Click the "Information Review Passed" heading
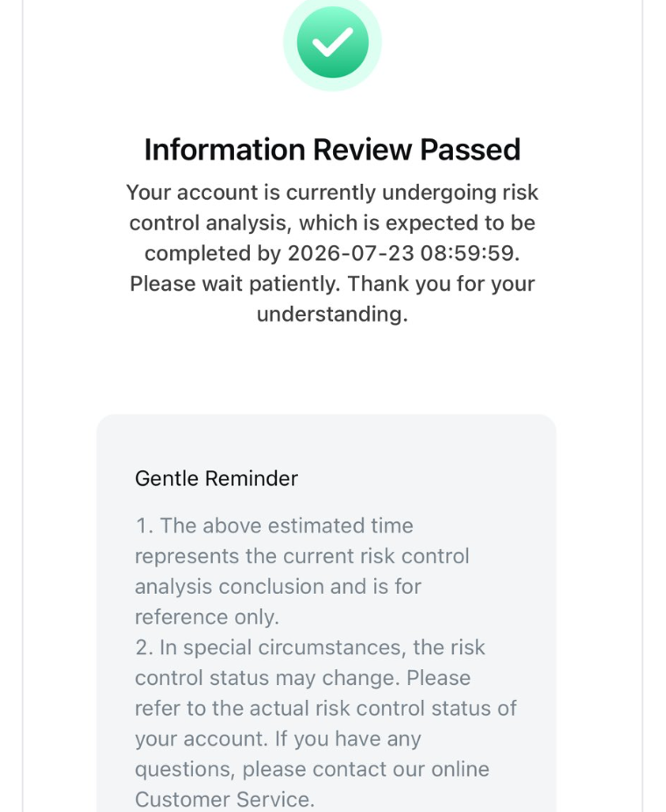Screen dimensions: 666x812 [332, 150]
